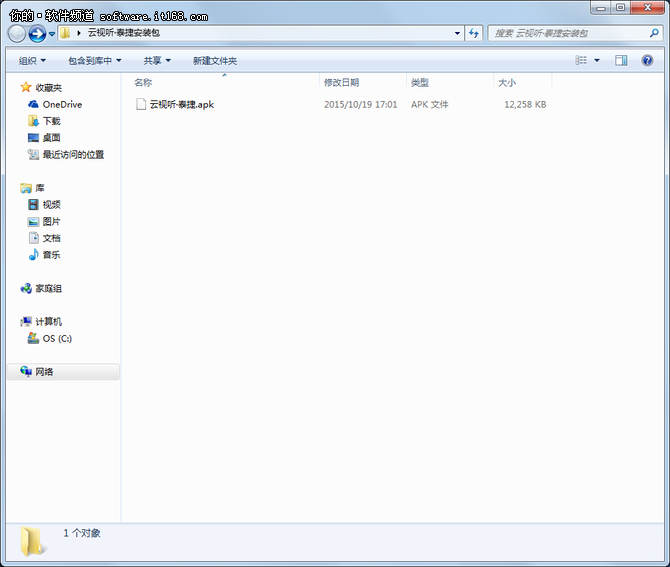Screen dimensions: 670x567
Task: Open 桌面 in the sidebar
Action: (x=51, y=138)
